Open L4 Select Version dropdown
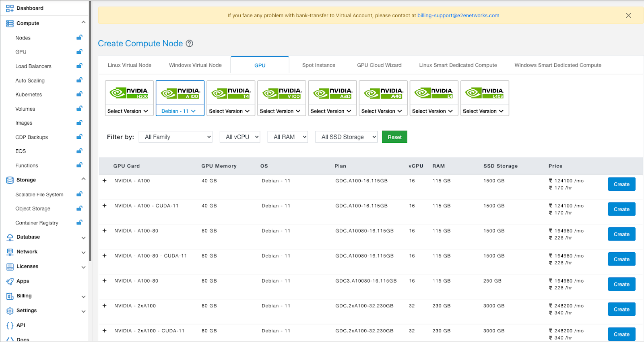644x342 pixels. coord(432,111)
